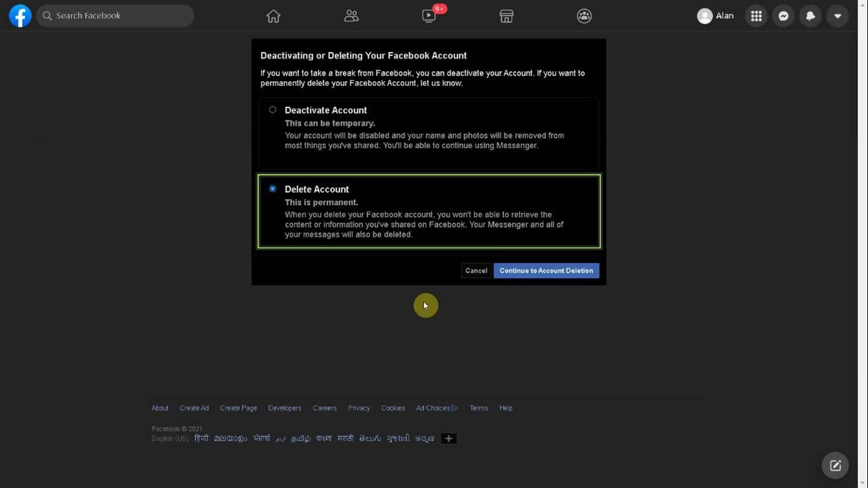
Task: Open the nine-dot menu grid icon
Action: coord(756,16)
